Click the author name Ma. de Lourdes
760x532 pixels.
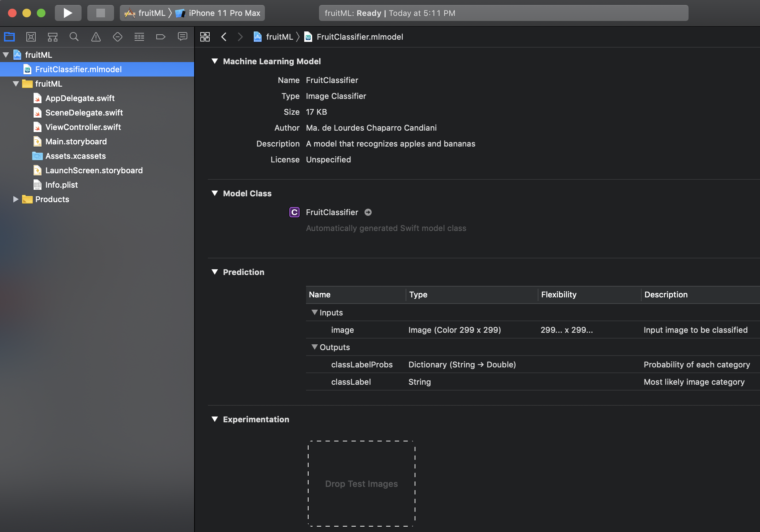(371, 128)
